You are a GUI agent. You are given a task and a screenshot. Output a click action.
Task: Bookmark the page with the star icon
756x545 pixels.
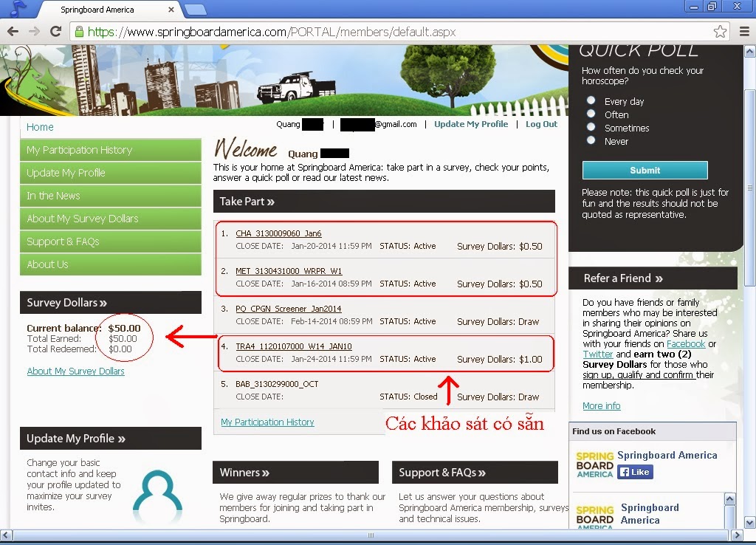720,32
